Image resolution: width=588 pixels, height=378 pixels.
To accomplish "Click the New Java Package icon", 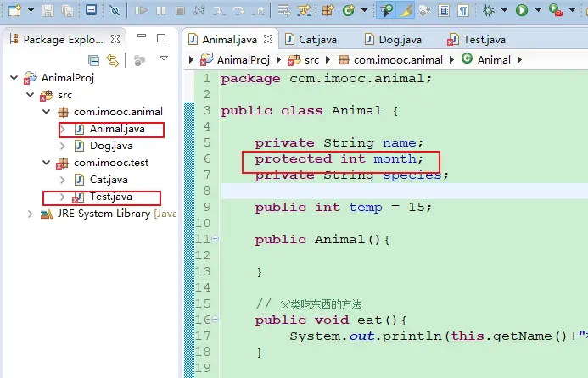I will click(325, 10).
